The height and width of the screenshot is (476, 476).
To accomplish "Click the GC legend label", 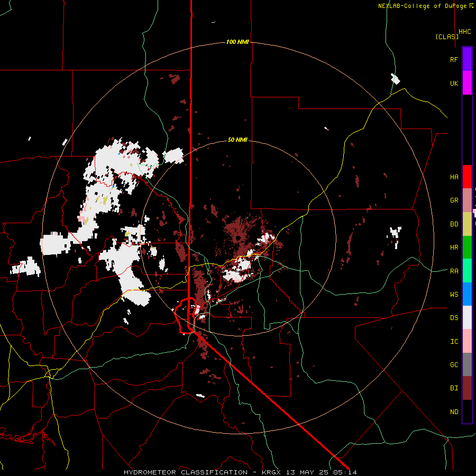I will (x=454, y=365).
